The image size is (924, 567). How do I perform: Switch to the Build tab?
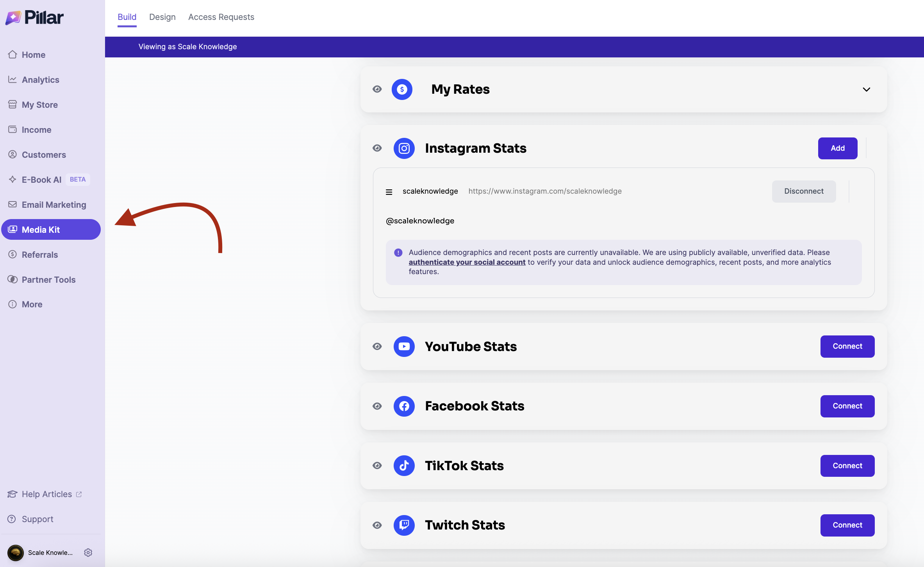coord(127,17)
